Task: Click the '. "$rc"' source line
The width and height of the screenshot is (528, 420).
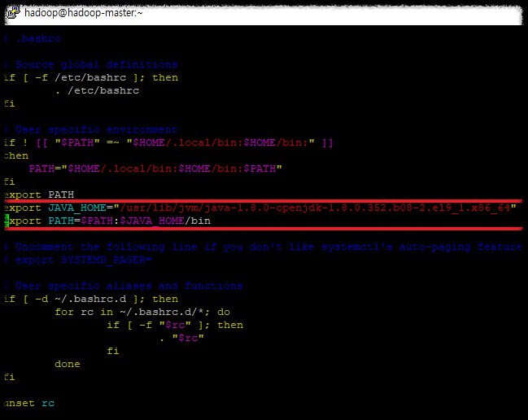Action: point(182,338)
